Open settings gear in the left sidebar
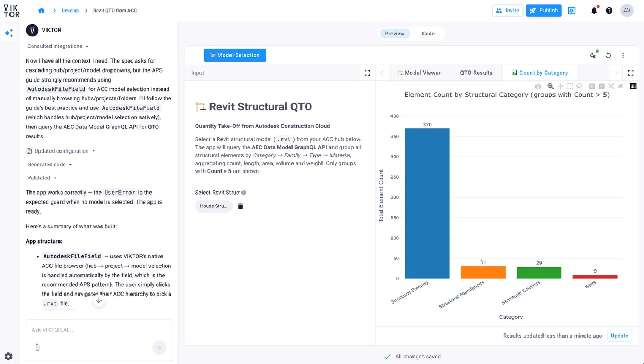 point(8,356)
